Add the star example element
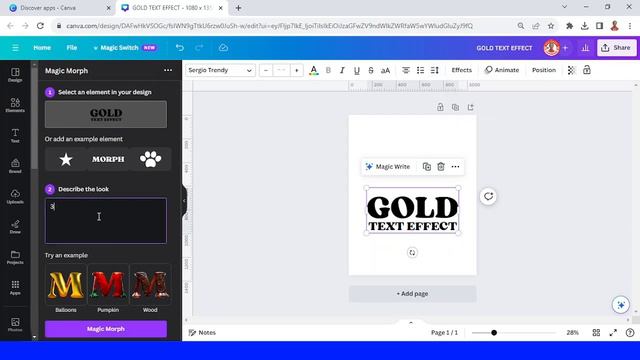This screenshot has height=360, width=640. pyautogui.click(x=66, y=159)
